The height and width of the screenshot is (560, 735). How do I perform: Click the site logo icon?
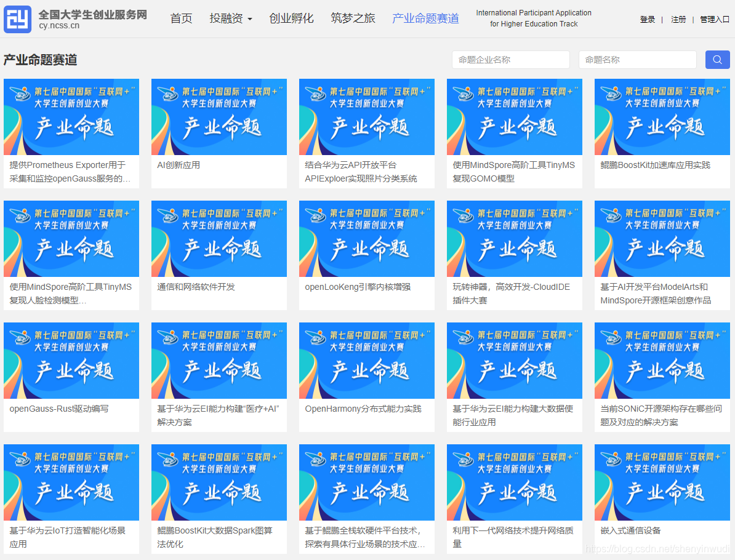tap(17, 19)
